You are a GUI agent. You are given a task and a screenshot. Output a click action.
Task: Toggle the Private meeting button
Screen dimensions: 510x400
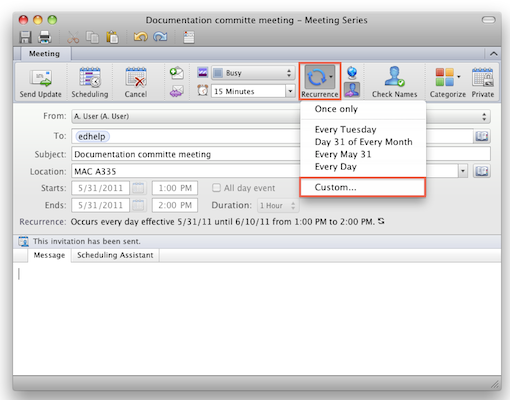click(x=483, y=82)
